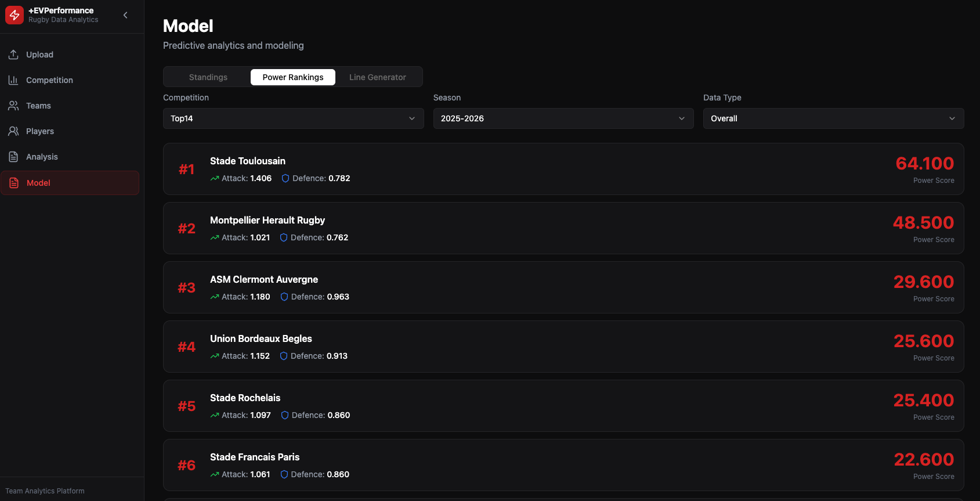This screenshot has height=501, width=980.
Task: Click the Montpellier Herault Rugby team name
Action: pos(267,220)
